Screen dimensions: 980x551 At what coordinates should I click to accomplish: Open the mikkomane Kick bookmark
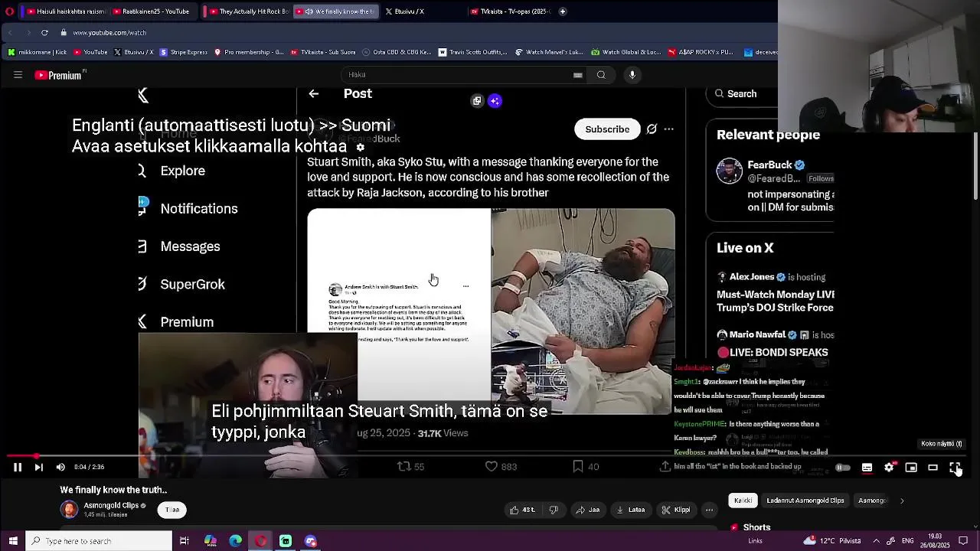tap(37, 52)
